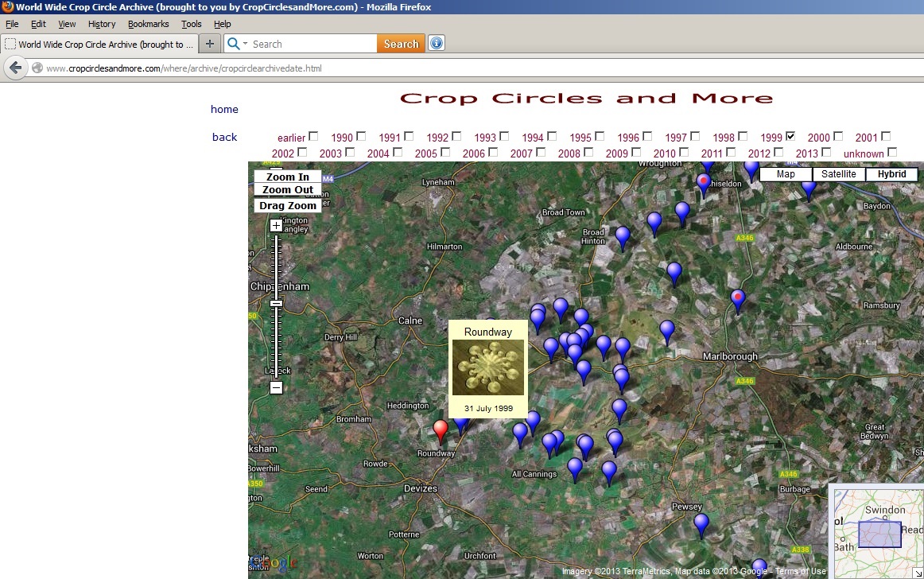
Task: Click the blue info icon beside Search
Action: 436,44
